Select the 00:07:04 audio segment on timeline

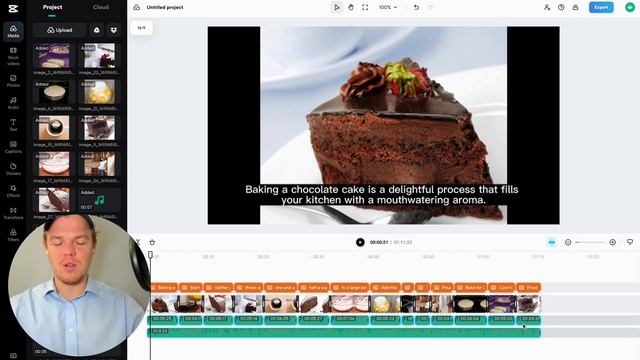[x=350, y=320]
